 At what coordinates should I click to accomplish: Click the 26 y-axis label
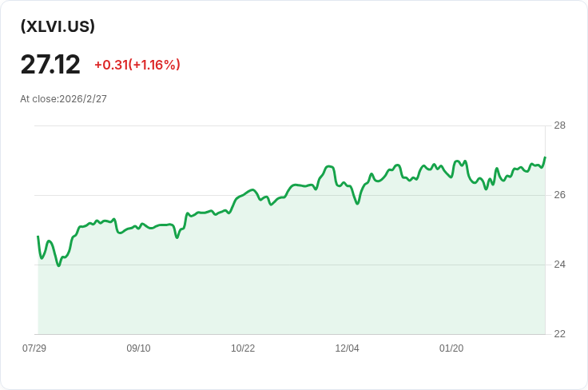[x=559, y=195]
